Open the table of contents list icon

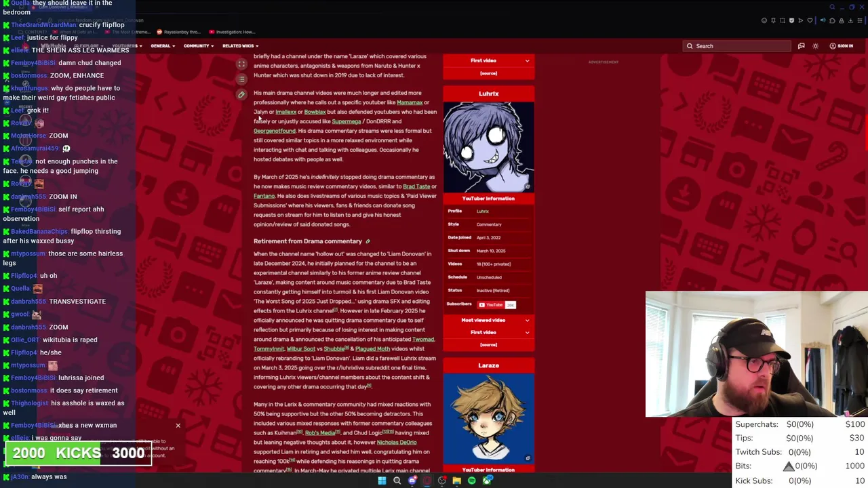(x=241, y=79)
